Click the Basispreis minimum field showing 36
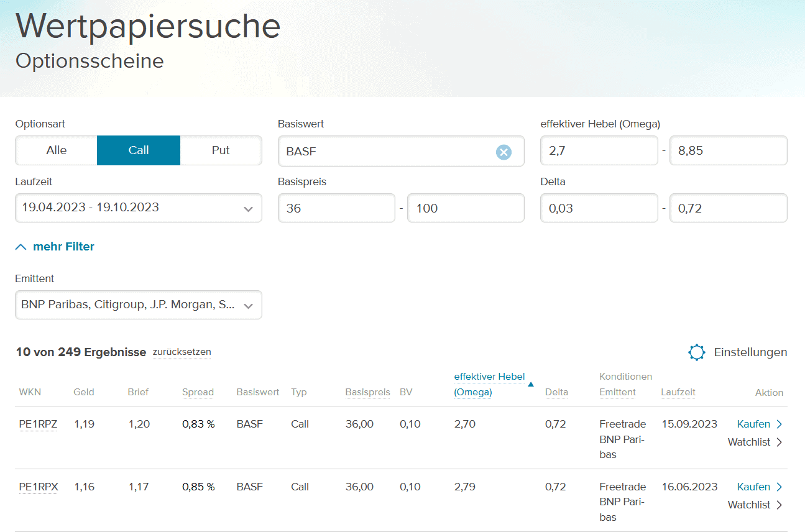This screenshot has height=532, width=805. coord(336,208)
